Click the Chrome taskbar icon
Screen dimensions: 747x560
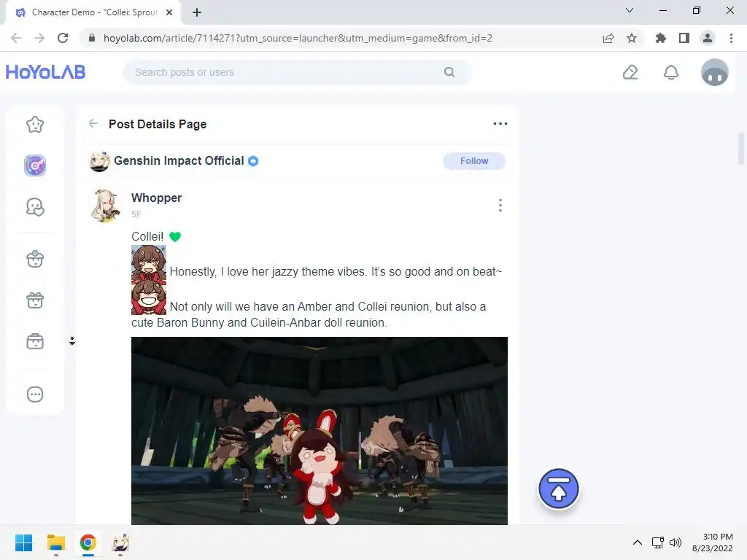point(88,542)
